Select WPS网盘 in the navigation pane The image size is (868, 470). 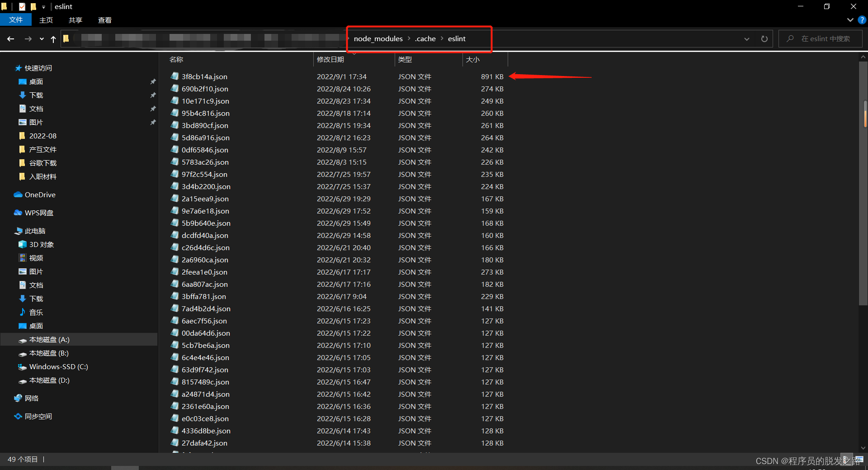pyautogui.click(x=39, y=213)
